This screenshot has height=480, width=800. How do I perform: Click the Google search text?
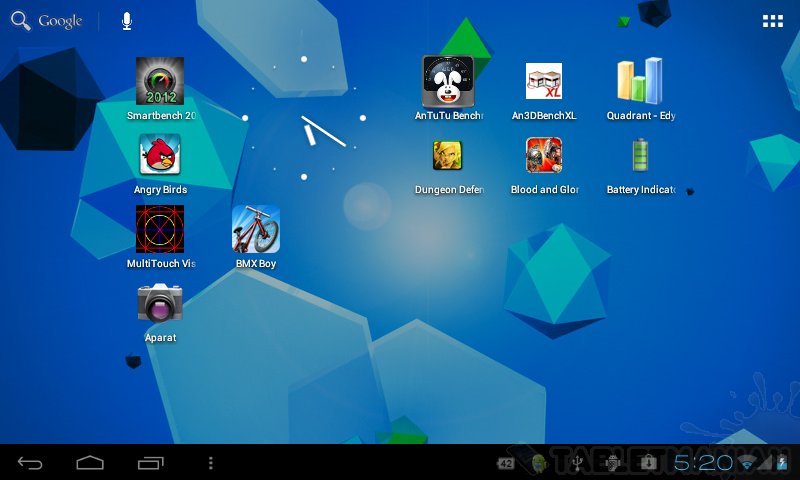tap(60, 21)
